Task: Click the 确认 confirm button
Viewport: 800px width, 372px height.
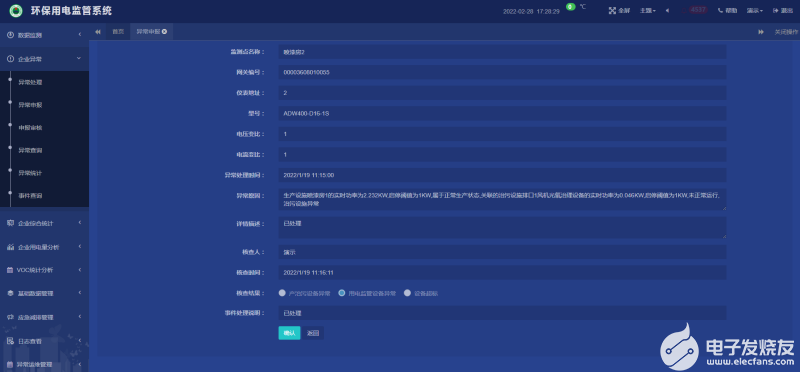Action: 289,333
